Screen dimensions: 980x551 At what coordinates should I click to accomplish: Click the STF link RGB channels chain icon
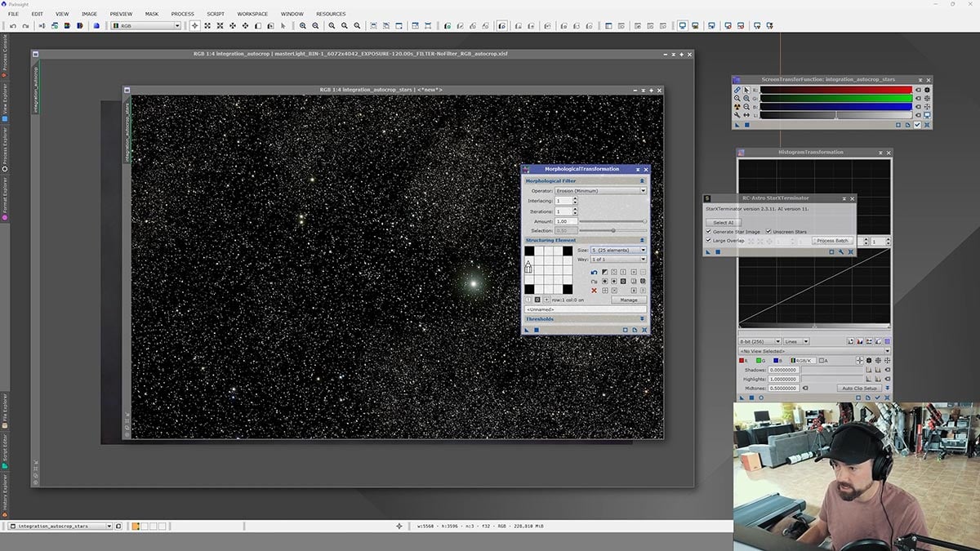(737, 90)
